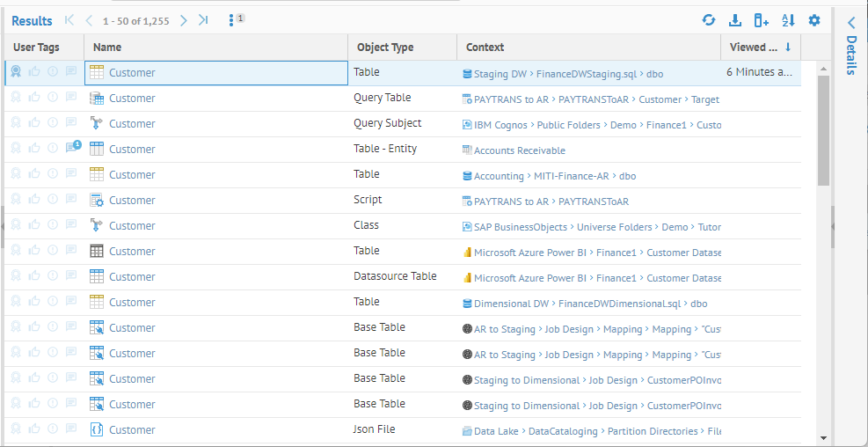The width and height of the screenshot is (868, 447).
Task: Expand the Details side panel
Action: (x=851, y=24)
